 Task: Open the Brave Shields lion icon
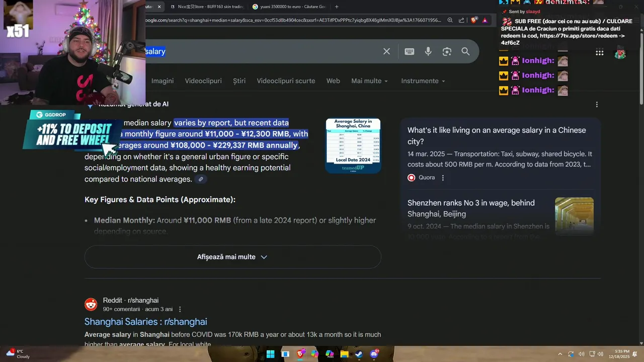click(x=474, y=20)
